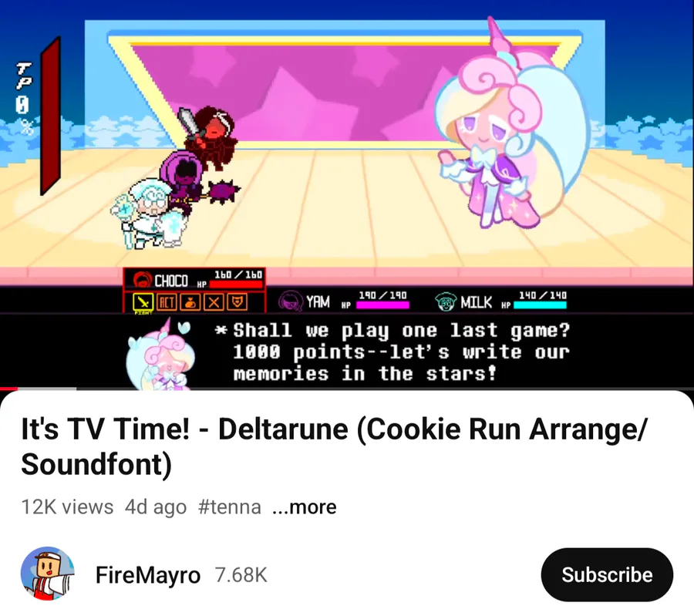Select the ACT command icon
Viewport: 694px width, 616px height.
coord(167,302)
